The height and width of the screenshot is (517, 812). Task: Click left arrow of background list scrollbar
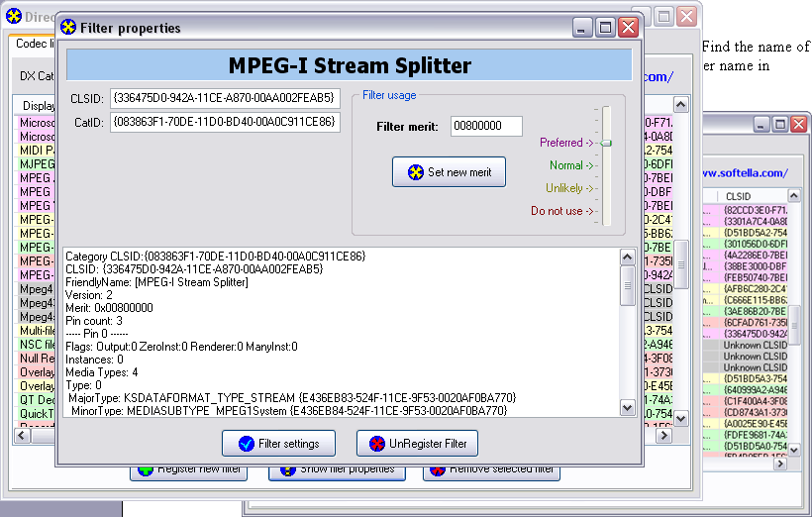(22, 436)
